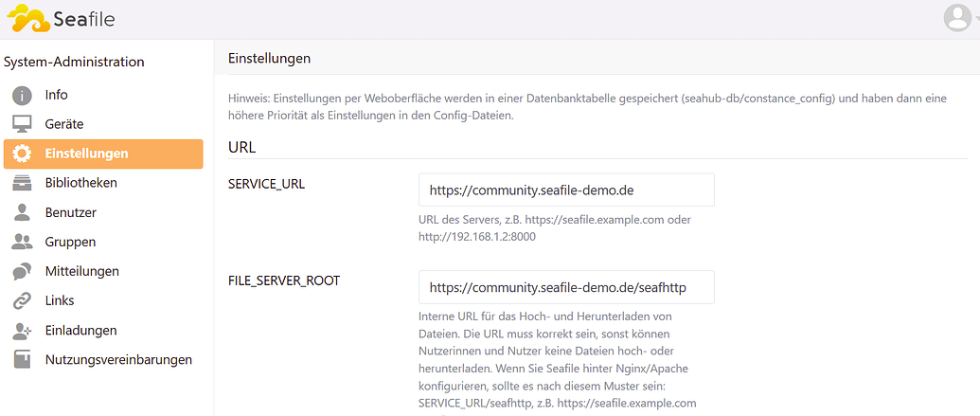Select Bibliotheken in the sidebar
The image size is (980, 416).
pos(80,183)
